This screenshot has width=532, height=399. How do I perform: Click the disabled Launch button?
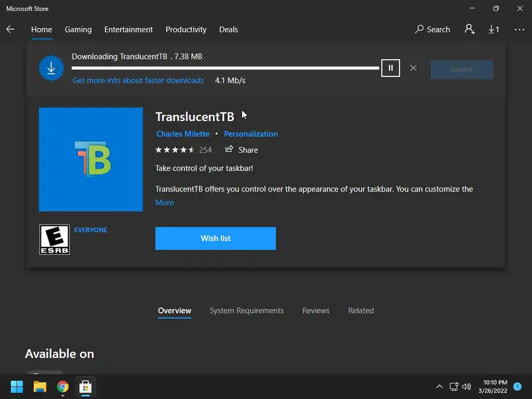[x=461, y=69]
